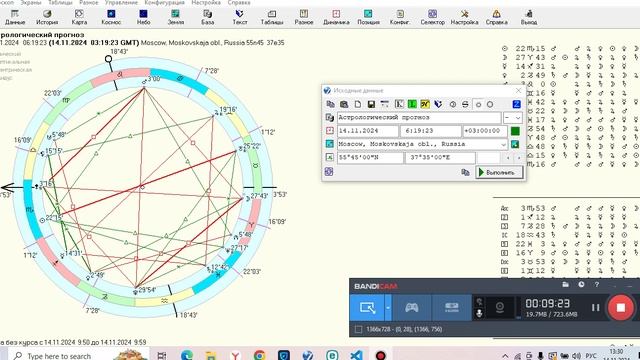This screenshot has width=640, height=360.
Task: Open the Динамика toolbar icon
Action: pos(336,18)
